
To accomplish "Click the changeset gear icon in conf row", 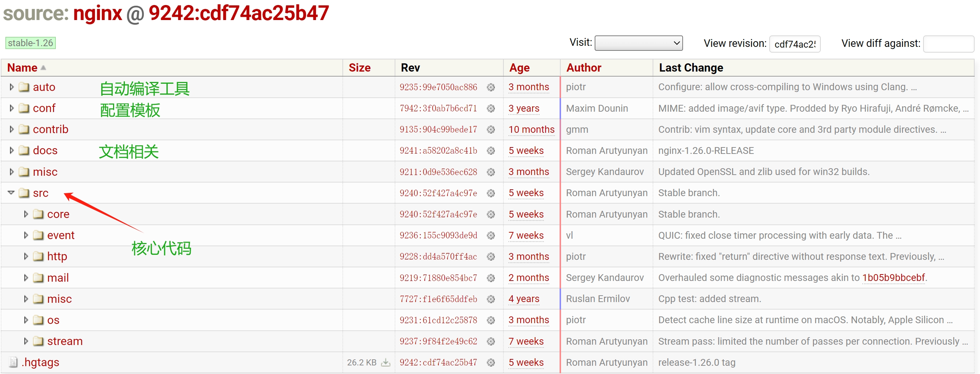I will click(491, 108).
